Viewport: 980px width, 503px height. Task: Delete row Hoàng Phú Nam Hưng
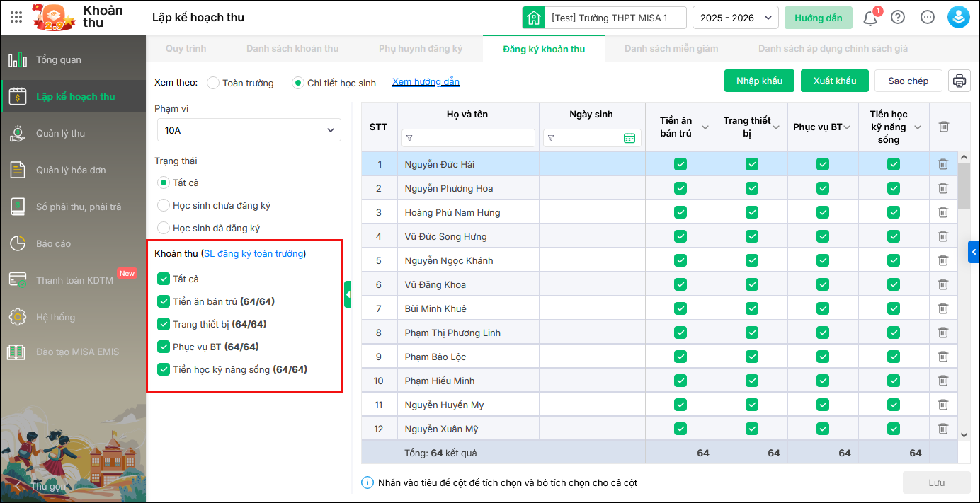[943, 212]
